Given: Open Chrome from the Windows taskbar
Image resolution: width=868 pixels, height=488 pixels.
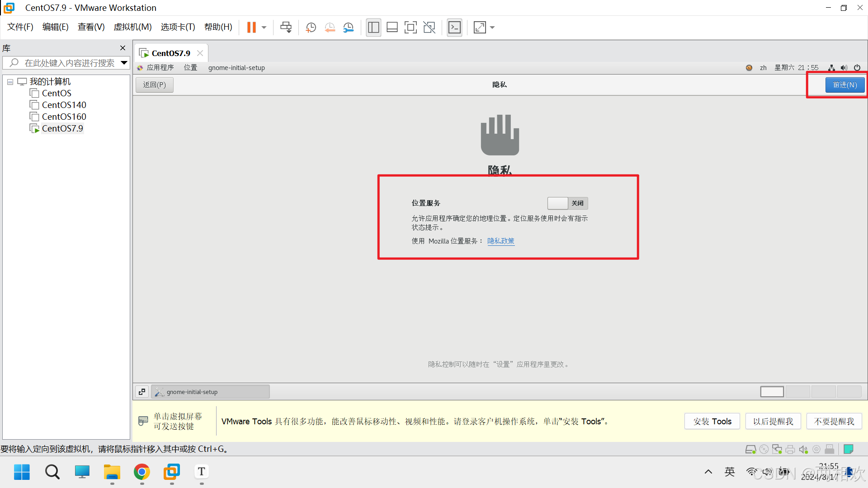Looking at the screenshot, I should pyautogui.click(x=142, y=472).
